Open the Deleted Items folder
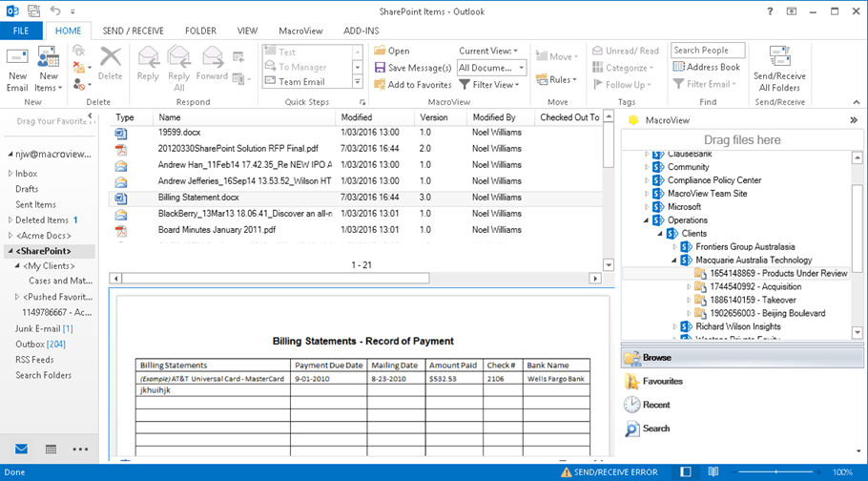 click(x=42, y=220)
